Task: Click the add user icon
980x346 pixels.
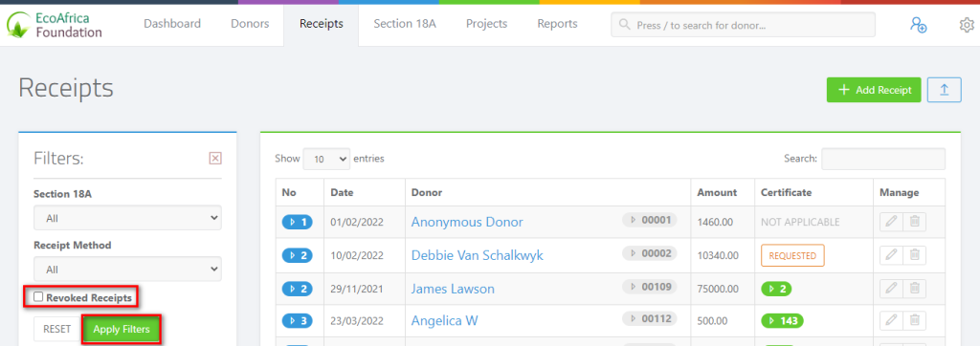Action: [x=918, y=25]
